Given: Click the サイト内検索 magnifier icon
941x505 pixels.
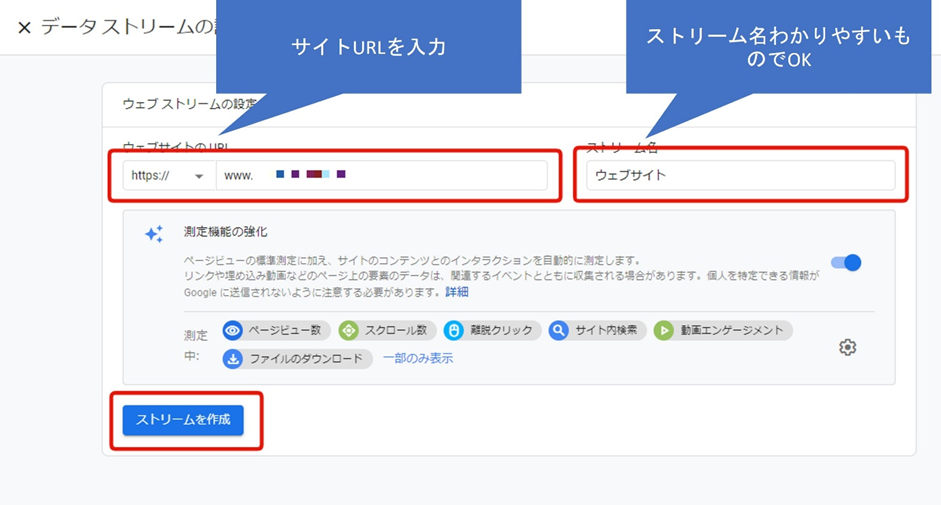Looking at the screenshot, I should click(x=559, y=330).
